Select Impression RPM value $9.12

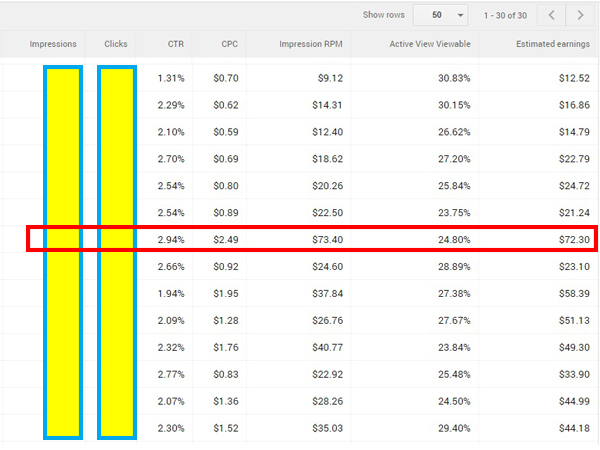330,78
